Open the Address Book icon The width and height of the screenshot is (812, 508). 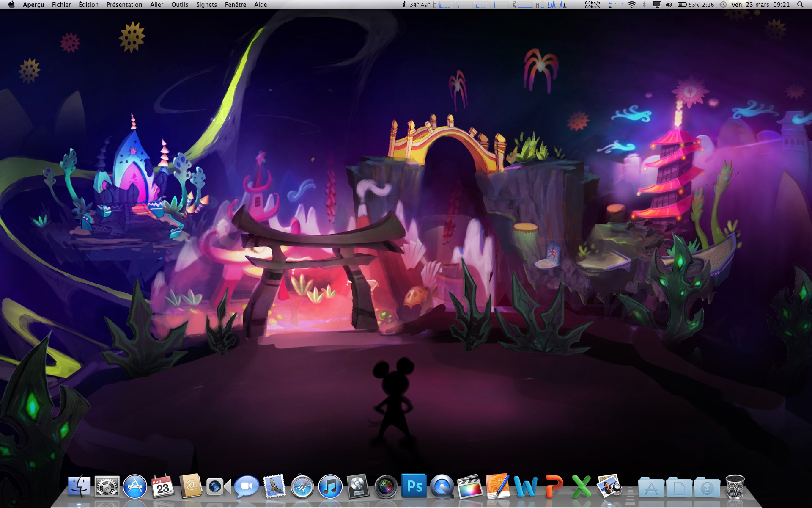point(191,486)
